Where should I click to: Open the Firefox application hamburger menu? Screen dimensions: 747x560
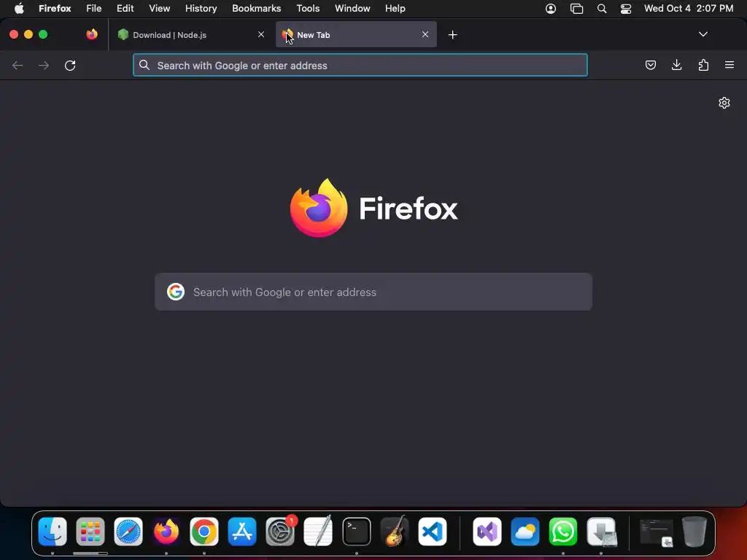[729, 65]
